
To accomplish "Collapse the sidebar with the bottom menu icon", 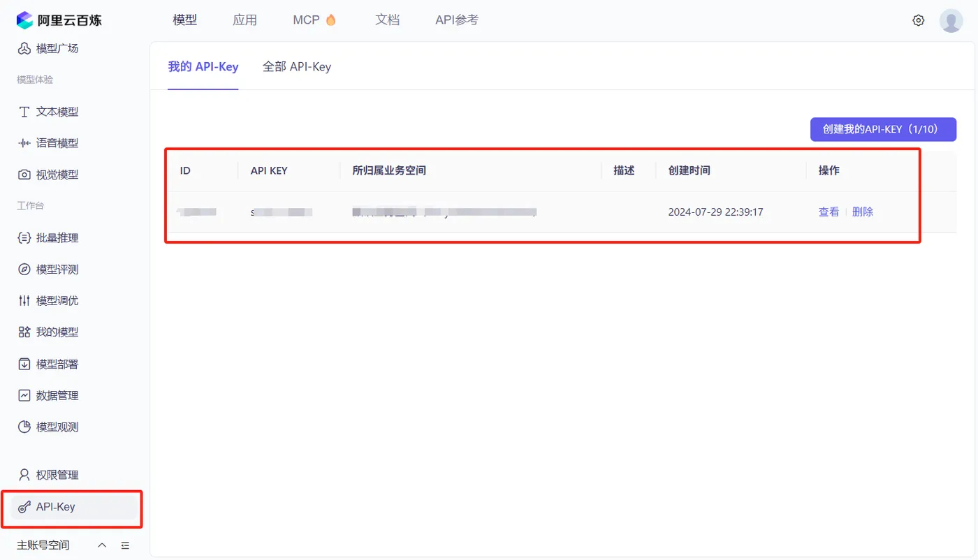I will click(x=126, y=545).
